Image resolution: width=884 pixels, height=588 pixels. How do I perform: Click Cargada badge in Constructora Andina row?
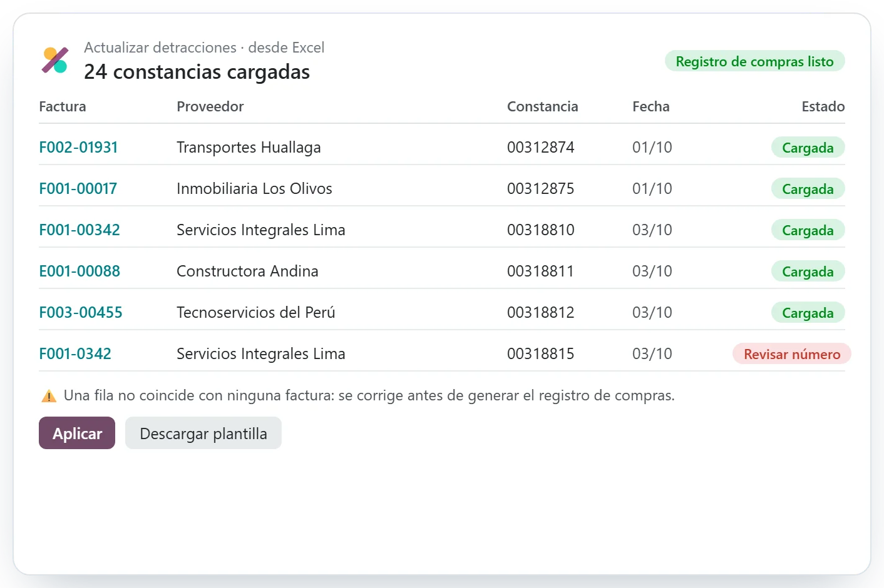(x=808, y=271)
